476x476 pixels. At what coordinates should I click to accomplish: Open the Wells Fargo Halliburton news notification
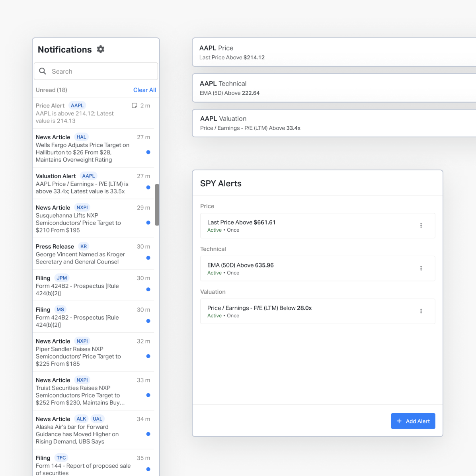[94, 148]
